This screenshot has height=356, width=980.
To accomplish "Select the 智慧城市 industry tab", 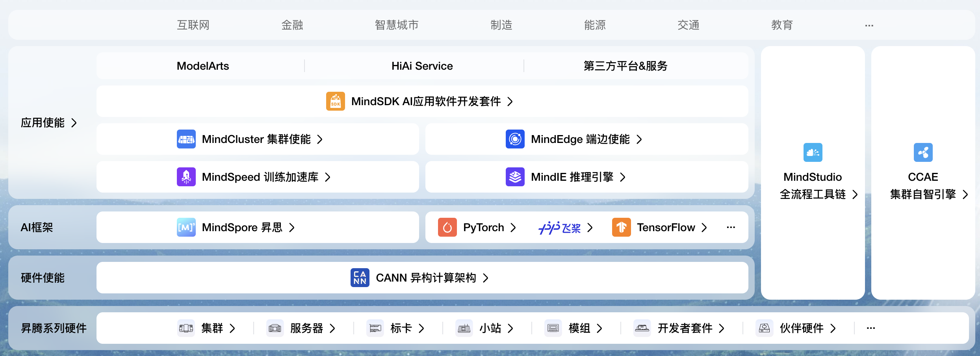I will point(397,25).
